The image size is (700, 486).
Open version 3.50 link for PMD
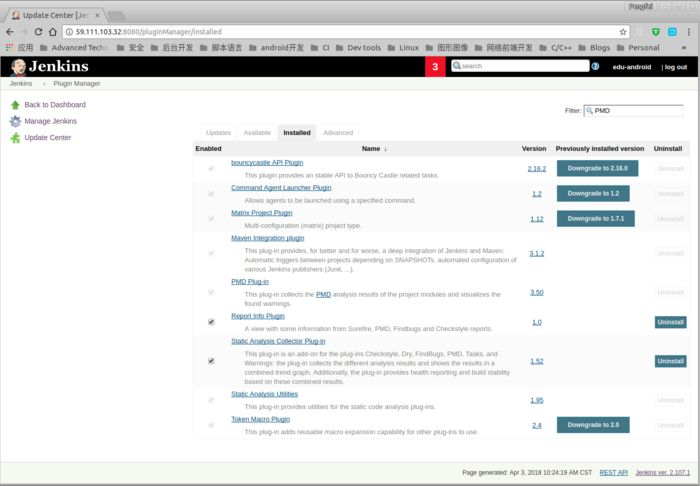[537, 292]
